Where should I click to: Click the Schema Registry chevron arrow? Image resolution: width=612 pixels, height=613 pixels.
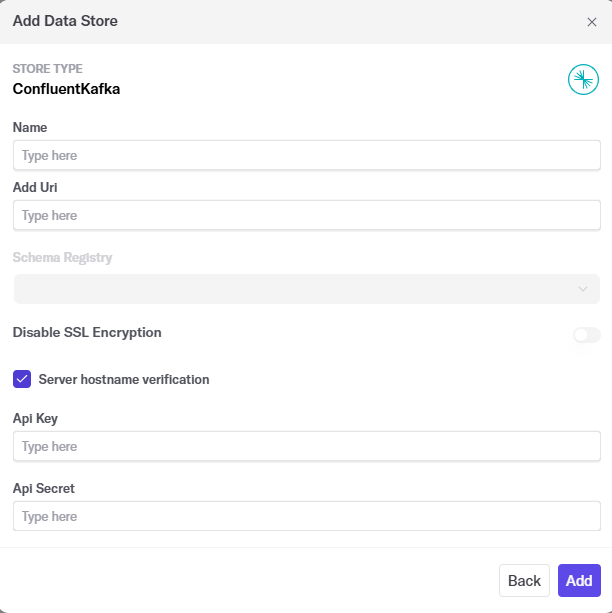583,289
